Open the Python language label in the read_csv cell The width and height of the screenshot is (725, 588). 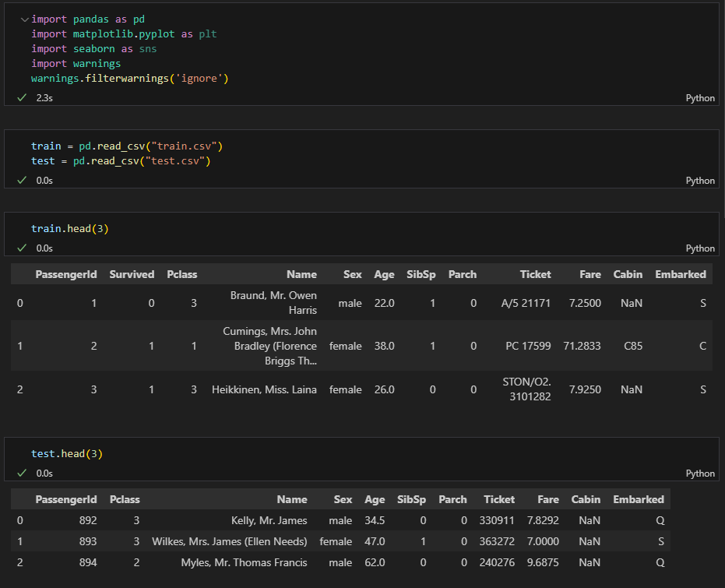tap(700, 181)
